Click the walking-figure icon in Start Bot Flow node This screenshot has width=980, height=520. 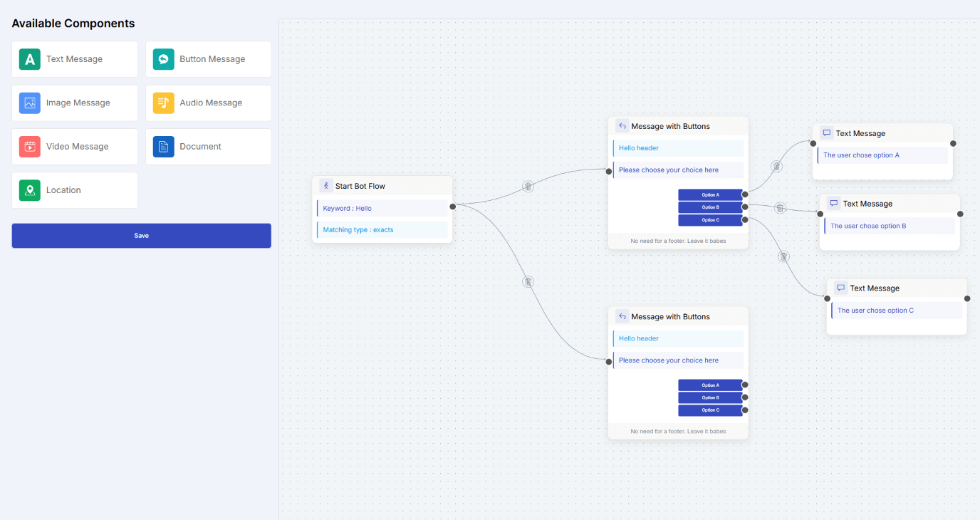coord(326,186)
